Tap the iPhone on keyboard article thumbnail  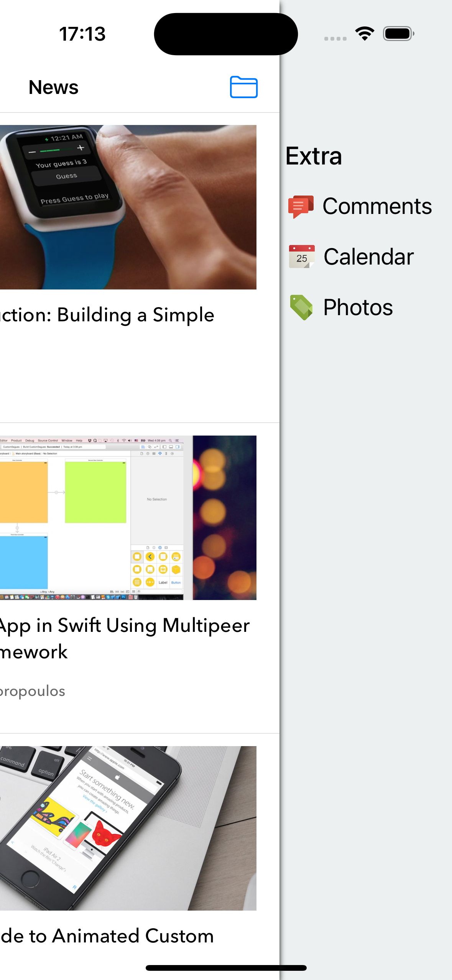(x=128, y=828)
